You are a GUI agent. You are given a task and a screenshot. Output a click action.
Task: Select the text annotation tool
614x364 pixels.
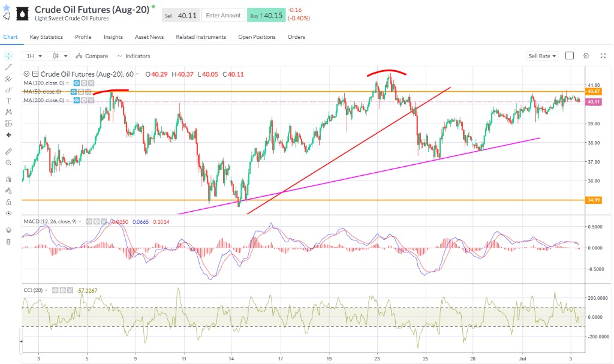(x=8, y=101)
